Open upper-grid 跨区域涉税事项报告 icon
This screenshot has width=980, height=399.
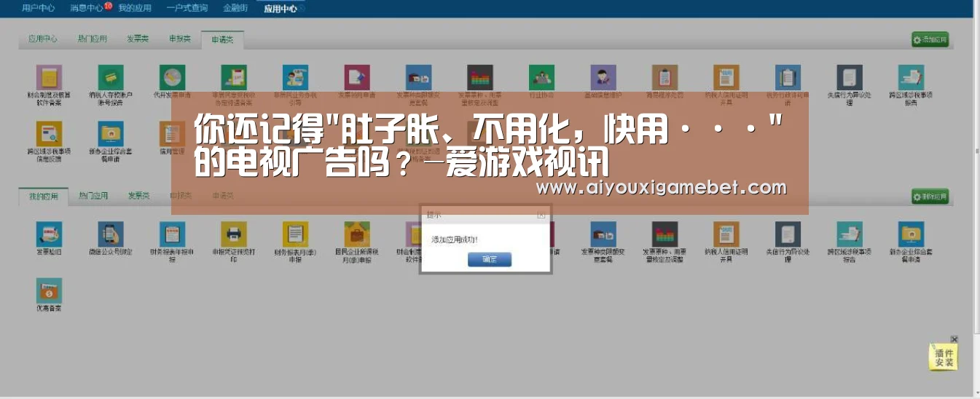click(x=911, y=77)
